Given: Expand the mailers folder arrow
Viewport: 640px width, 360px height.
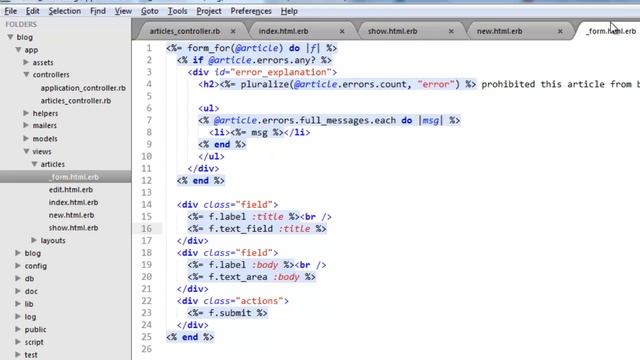Looking at the screenshot, I should point(26,125).
